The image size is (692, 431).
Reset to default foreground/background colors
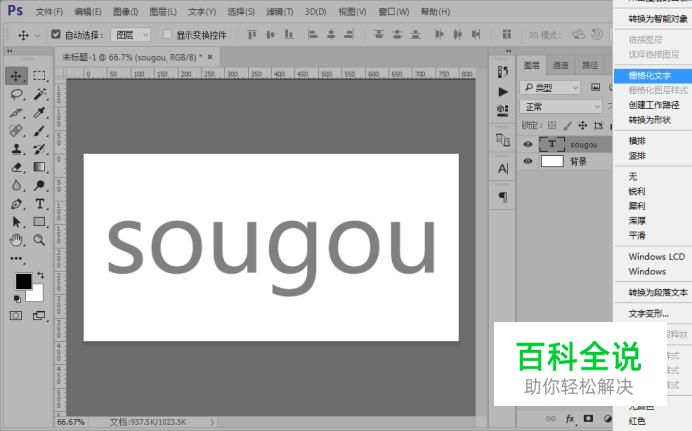click(x=17, y=299)
